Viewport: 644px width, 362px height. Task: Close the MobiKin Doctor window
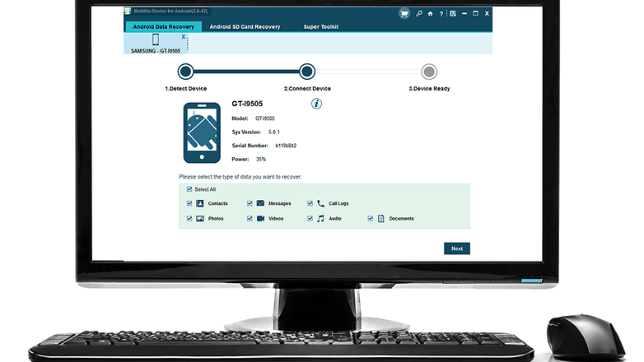coord(487,13)
